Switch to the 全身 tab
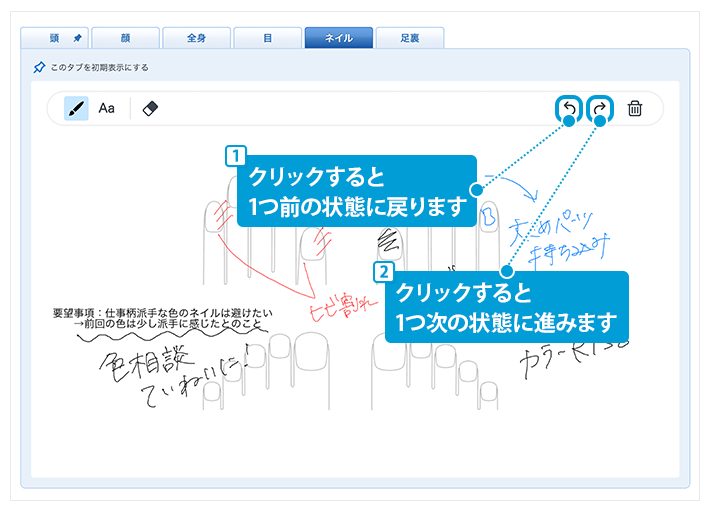This screenshot has width=710, height=514. point(196,38)
